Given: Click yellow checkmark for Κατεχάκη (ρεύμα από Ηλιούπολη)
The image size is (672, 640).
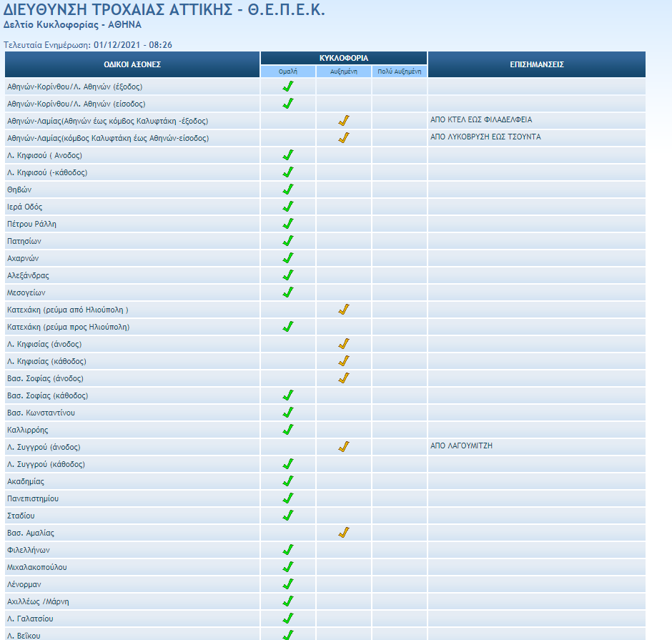Looking at the screenshot, I should pyautogui.click(x=344, y=310).
